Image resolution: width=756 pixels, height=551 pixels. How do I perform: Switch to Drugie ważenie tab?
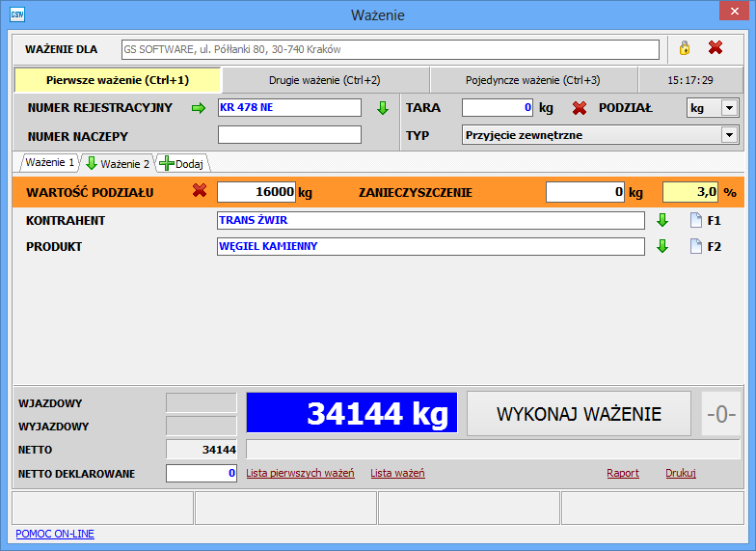tap(324, 80)
